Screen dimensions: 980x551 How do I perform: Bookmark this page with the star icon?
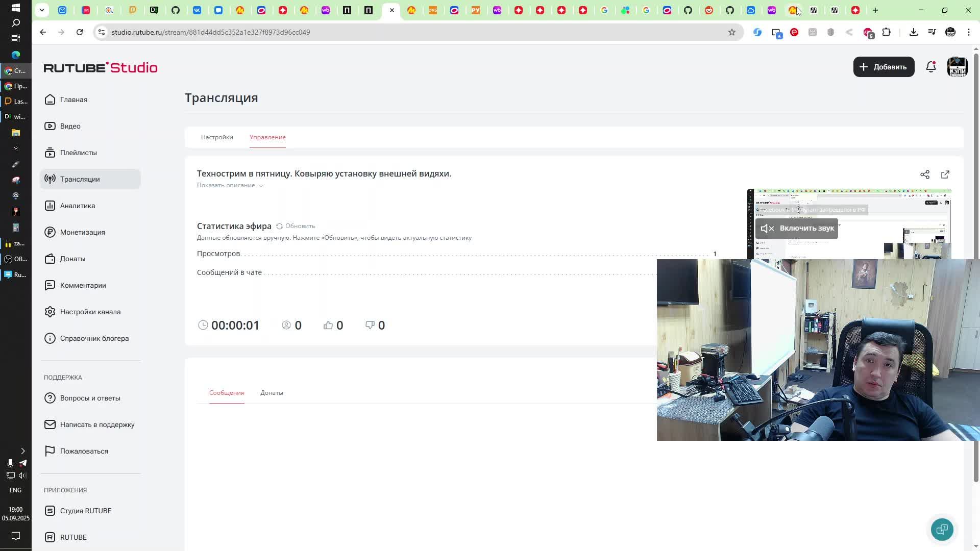pyautogui.click(x=732, y=32)
